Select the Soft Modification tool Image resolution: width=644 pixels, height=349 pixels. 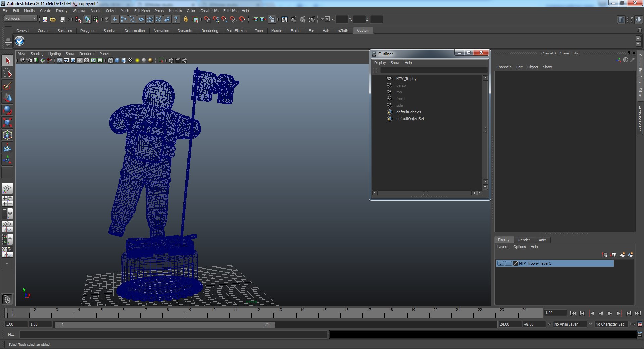pyautogui.click(x=7, y=147)
